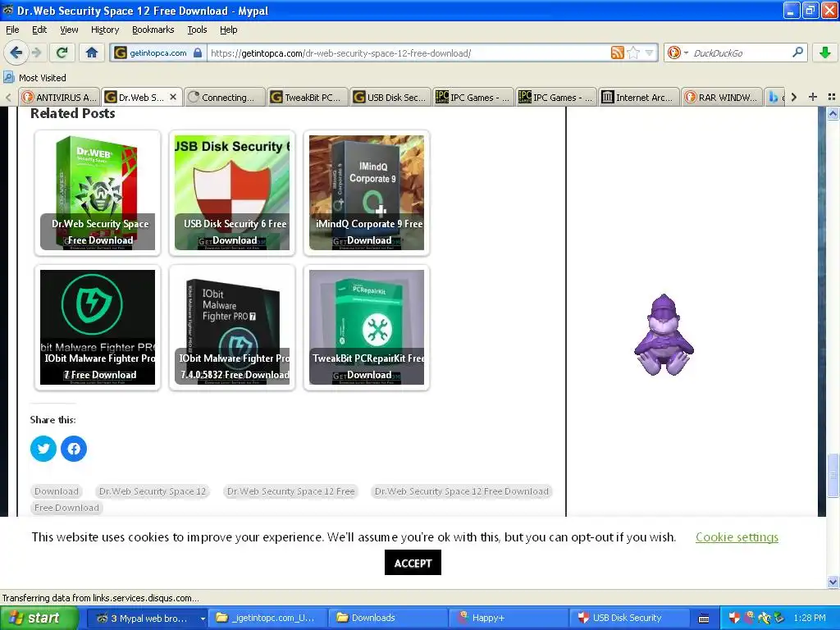Click the Free Download tag

pyautogui.click(x=66, y=508)
